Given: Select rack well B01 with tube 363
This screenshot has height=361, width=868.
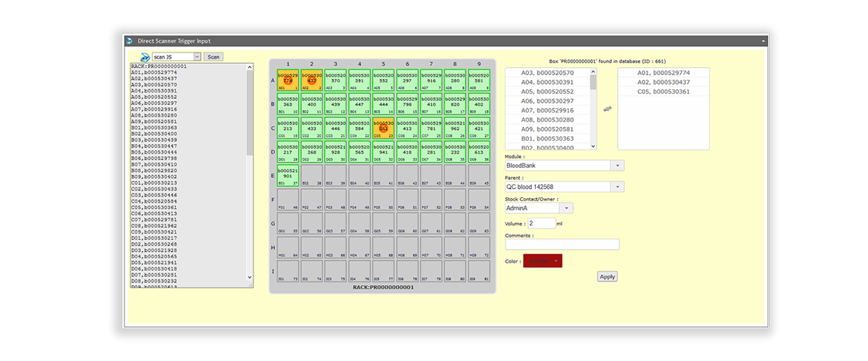Looking at the screenshot, I should point(288,103).
